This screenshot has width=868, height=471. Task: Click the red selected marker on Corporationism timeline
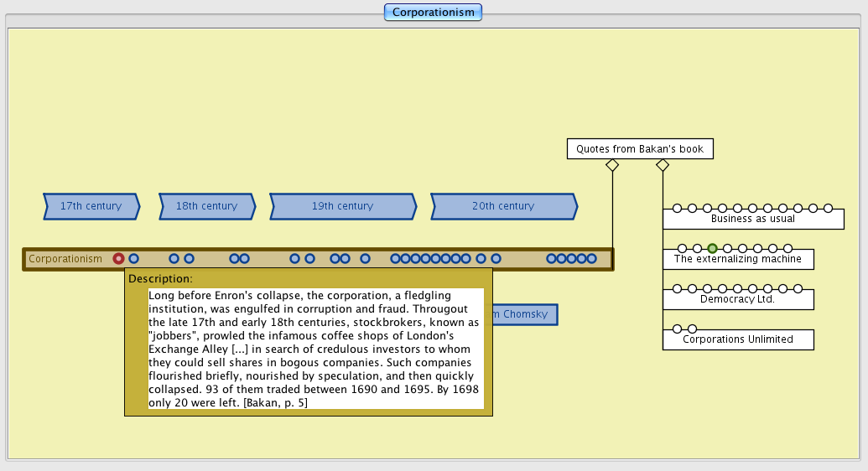119,259
